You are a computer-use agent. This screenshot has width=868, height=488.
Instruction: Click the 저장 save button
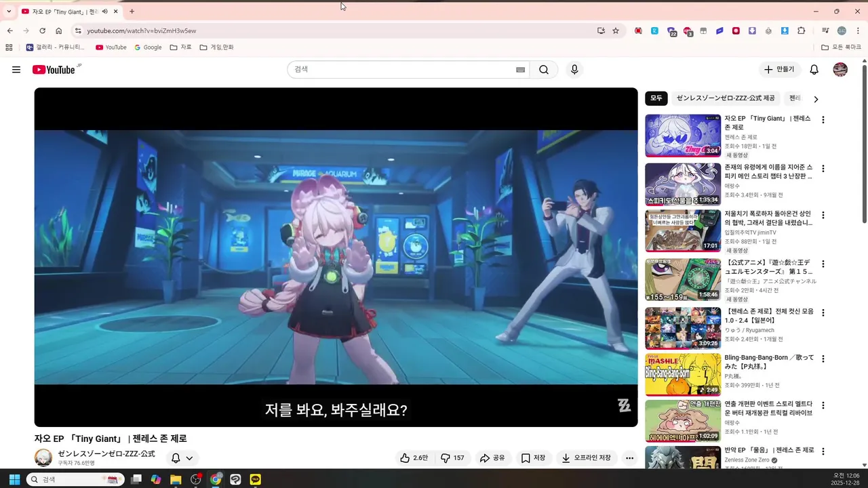533,458
